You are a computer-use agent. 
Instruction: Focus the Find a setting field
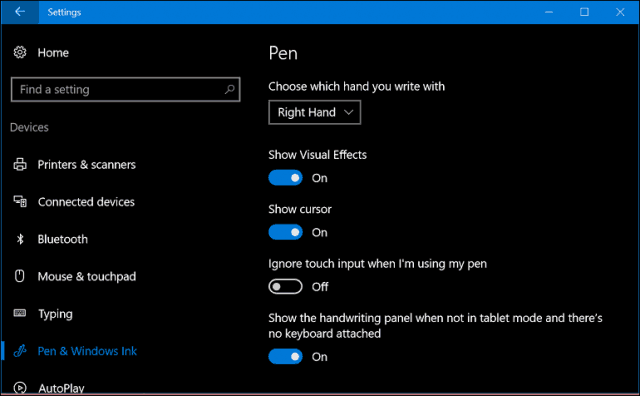click(x=125, y=89)
